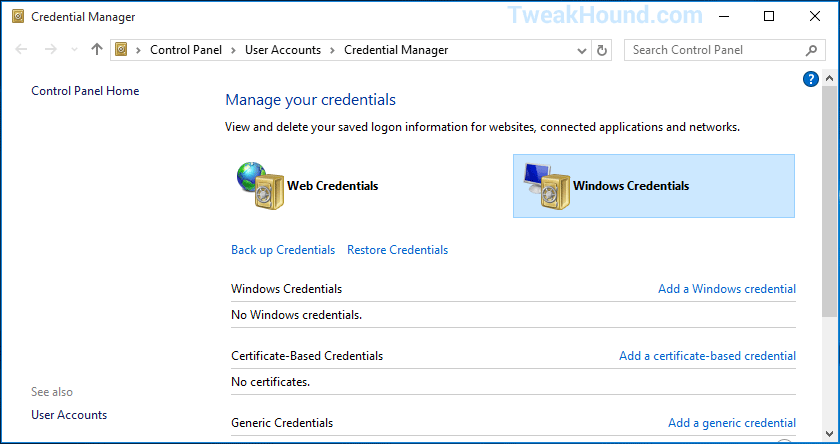The height and width of the screenshot is (444, 840).
Task: Expand the chevron before Control Panel breadcrumb
Action: pos(139,50)
